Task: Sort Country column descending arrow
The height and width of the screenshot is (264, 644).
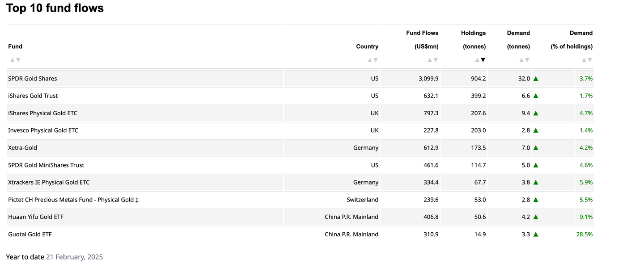Action: [376, 60]
